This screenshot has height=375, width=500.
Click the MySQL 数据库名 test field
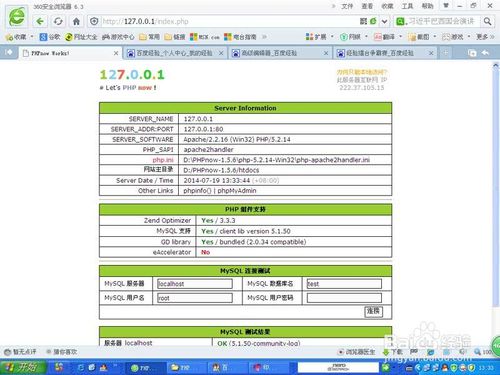pyautogui.click(x=344, y=284)
